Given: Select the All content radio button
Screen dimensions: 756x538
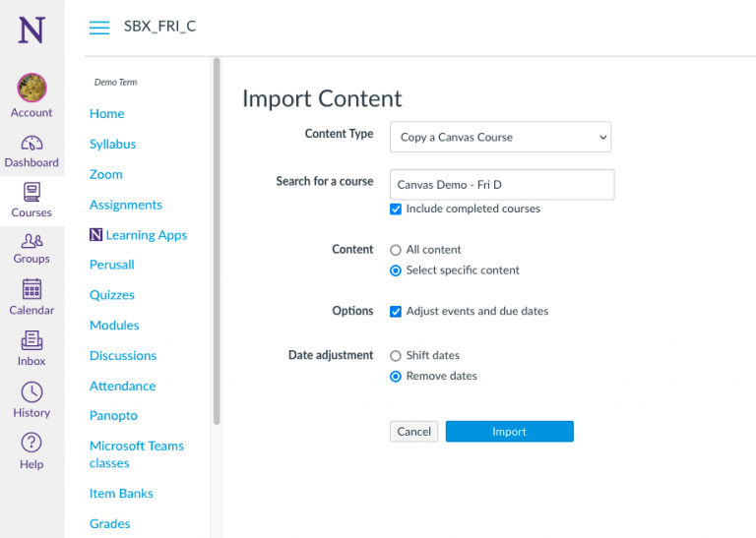Looking at the screenshot, I should (x=396, y=250).
